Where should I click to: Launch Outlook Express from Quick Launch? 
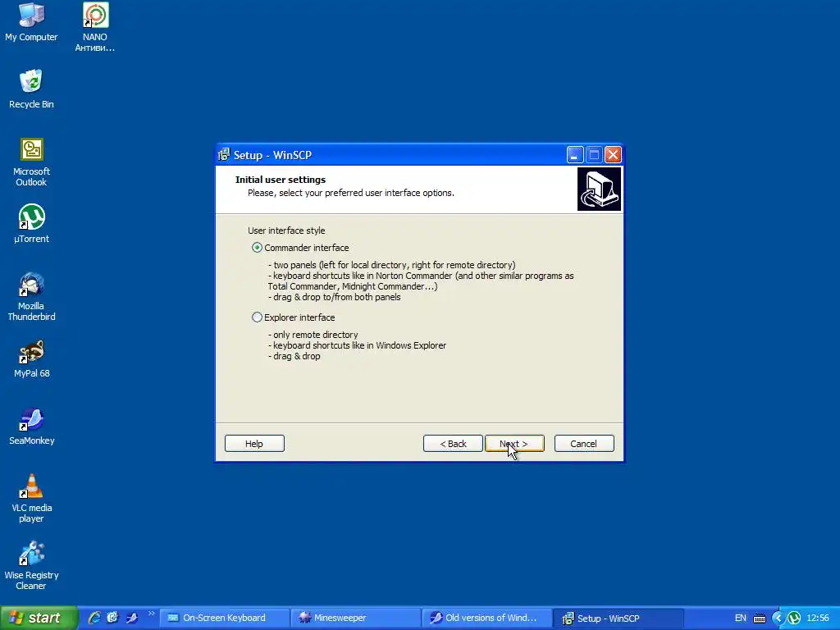pos(112,618)
